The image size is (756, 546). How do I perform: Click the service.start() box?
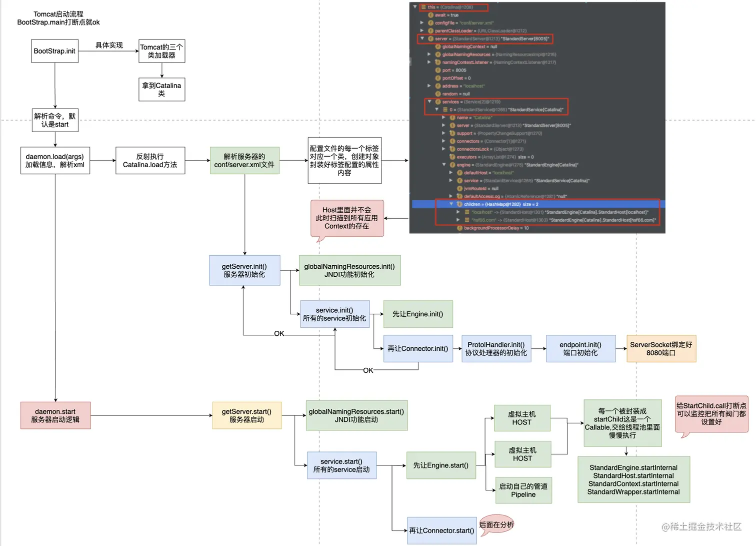[x=341, y=465]
